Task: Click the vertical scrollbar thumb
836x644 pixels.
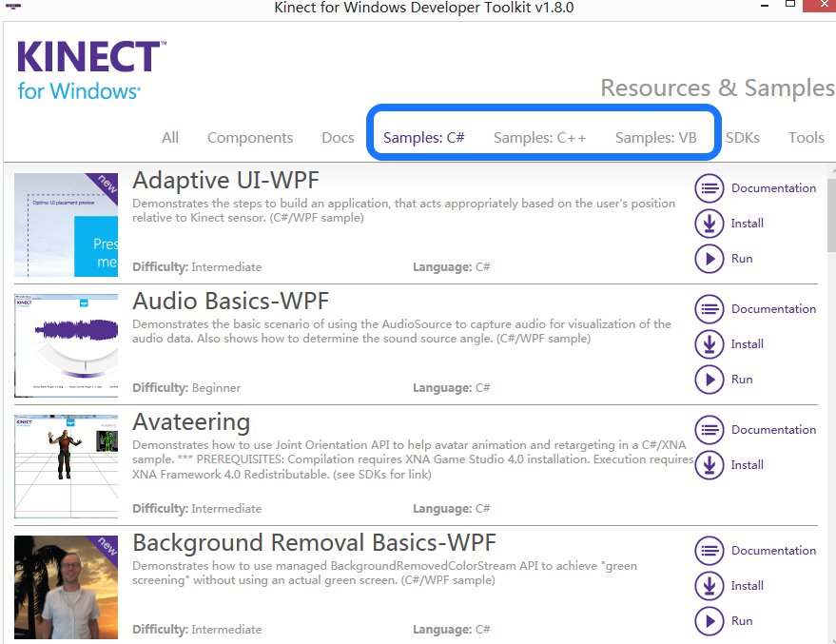Action: (832, 216)
